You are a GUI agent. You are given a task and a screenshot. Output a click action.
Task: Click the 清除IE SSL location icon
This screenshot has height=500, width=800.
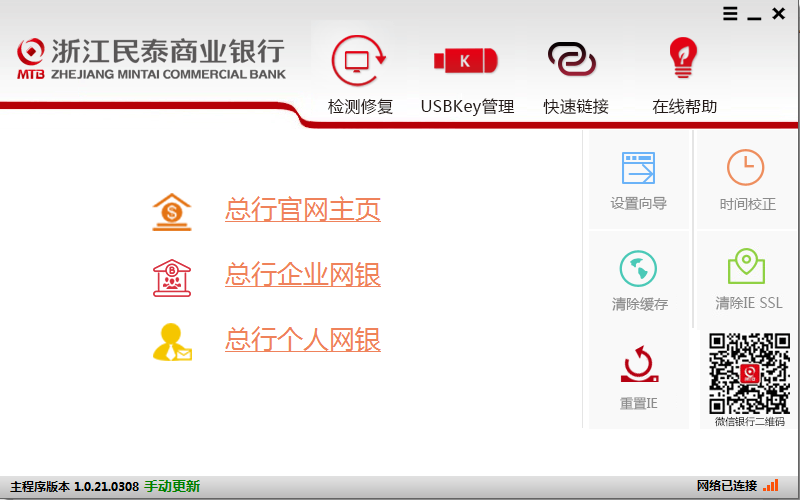coord(746,266)
